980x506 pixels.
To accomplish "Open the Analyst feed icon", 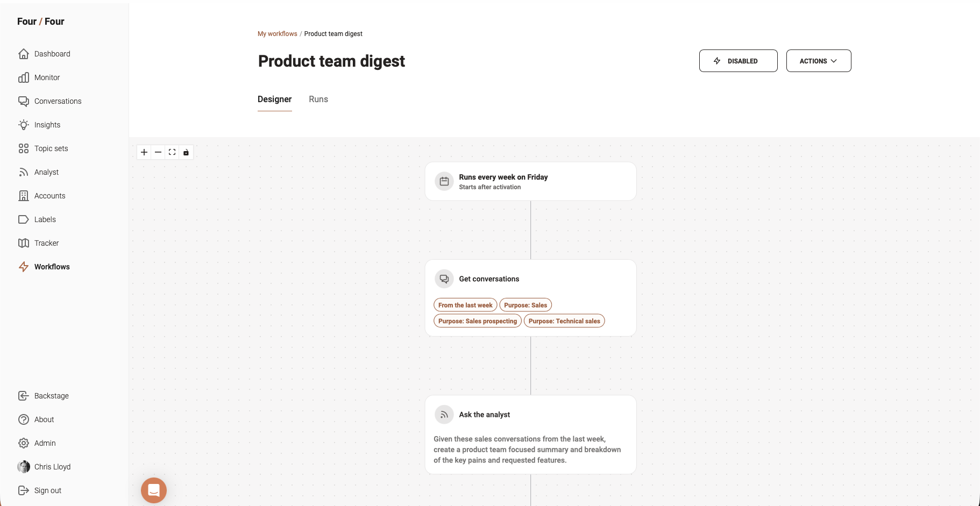I will pos(24,172).
